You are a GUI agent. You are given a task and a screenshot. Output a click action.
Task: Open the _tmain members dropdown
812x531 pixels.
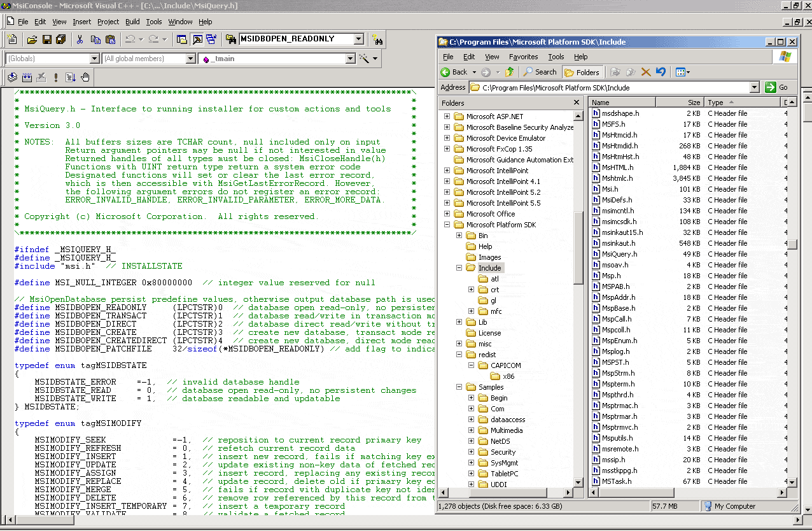[x=350, y=59]
